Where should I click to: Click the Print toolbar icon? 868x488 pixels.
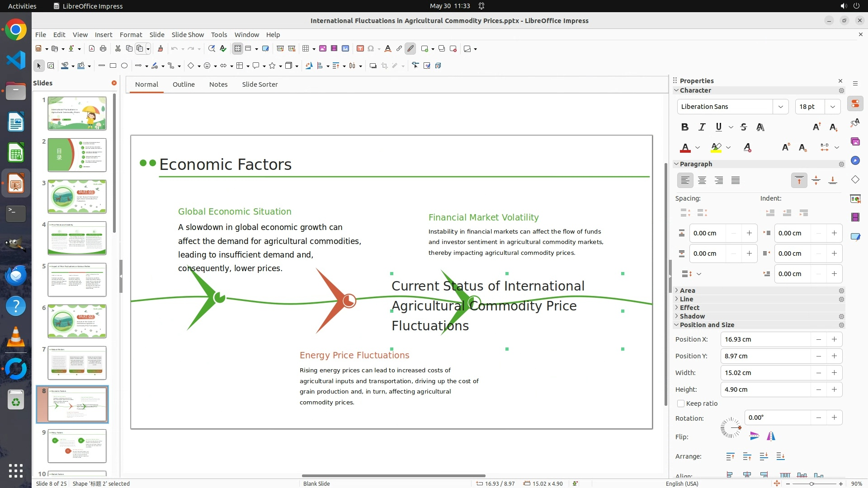click(x=103, y=49)
